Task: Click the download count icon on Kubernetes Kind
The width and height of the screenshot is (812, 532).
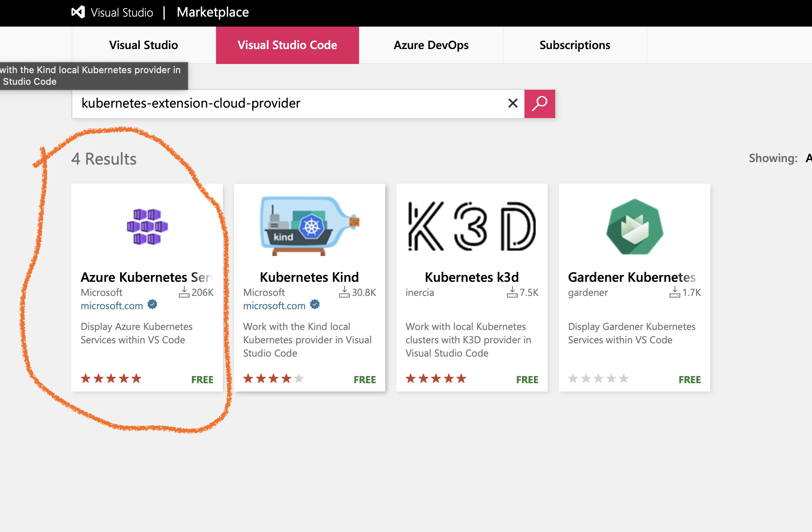Action: [344, 292]
